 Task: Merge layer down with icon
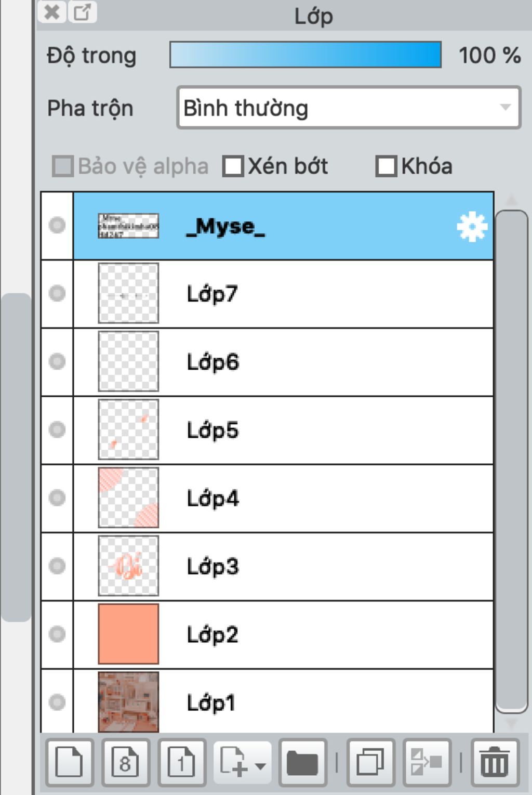(x=427, y=762)
